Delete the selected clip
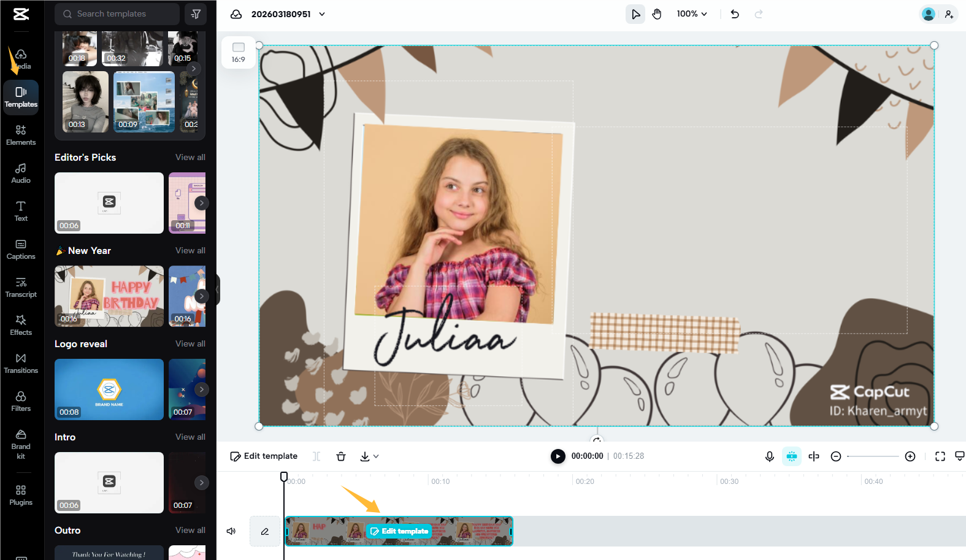 (341, 456)
